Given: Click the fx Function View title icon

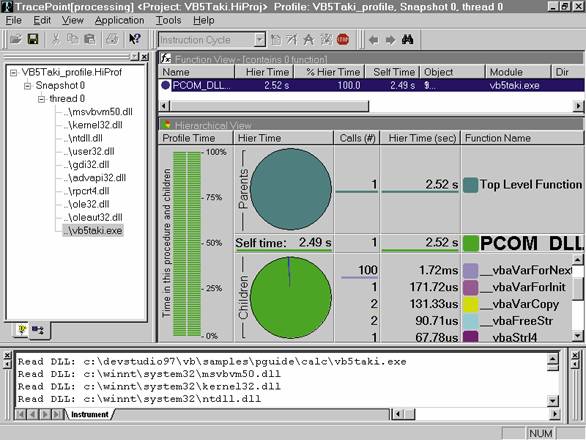Looking at the screenshot, I should tap(166, 59).
